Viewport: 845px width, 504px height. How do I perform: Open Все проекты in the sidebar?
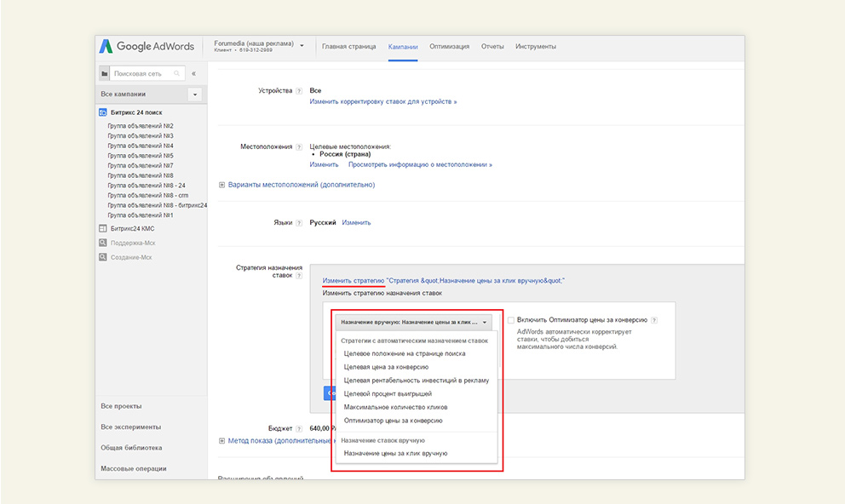[x=121, y=407]
